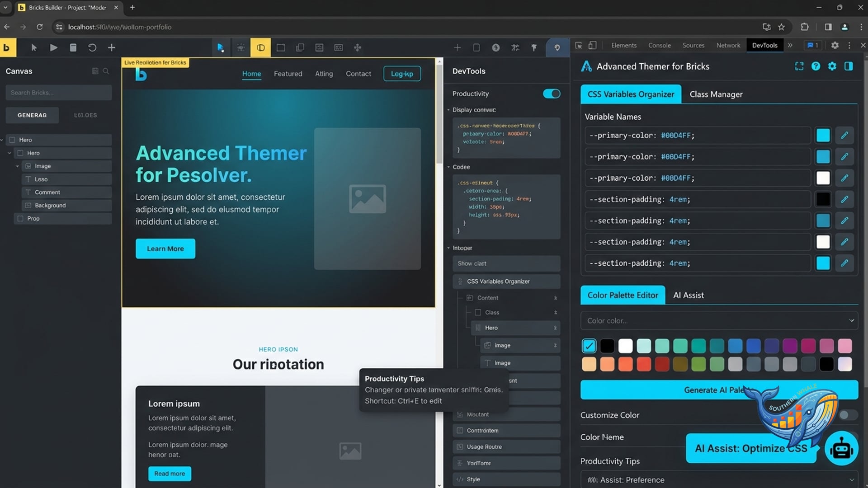Collapse the Display section in DevTools panel

tap(448, 110)
